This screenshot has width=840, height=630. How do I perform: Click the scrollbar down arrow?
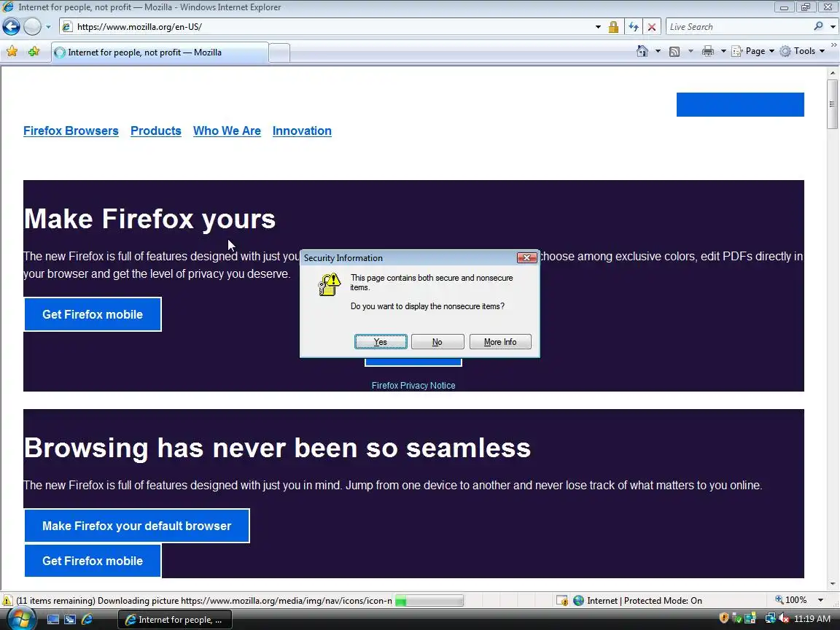(832, 584)
